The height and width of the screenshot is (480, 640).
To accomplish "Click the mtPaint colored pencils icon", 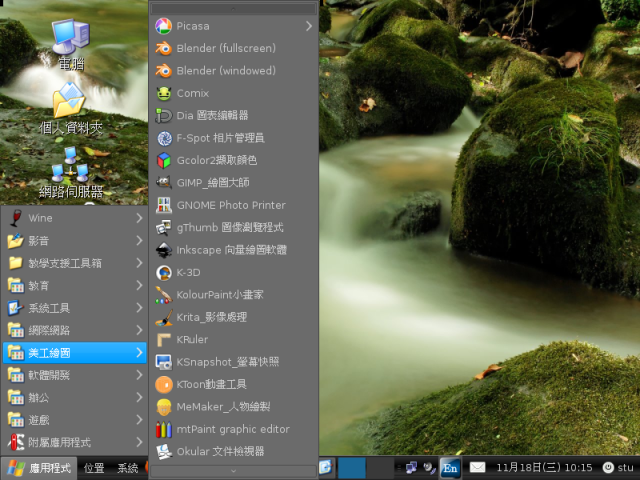I will point(164,429).
